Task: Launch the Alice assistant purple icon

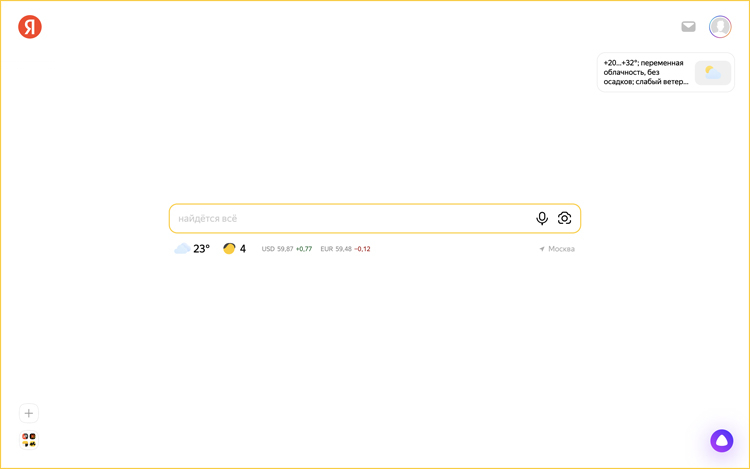Action: (721, 440)
